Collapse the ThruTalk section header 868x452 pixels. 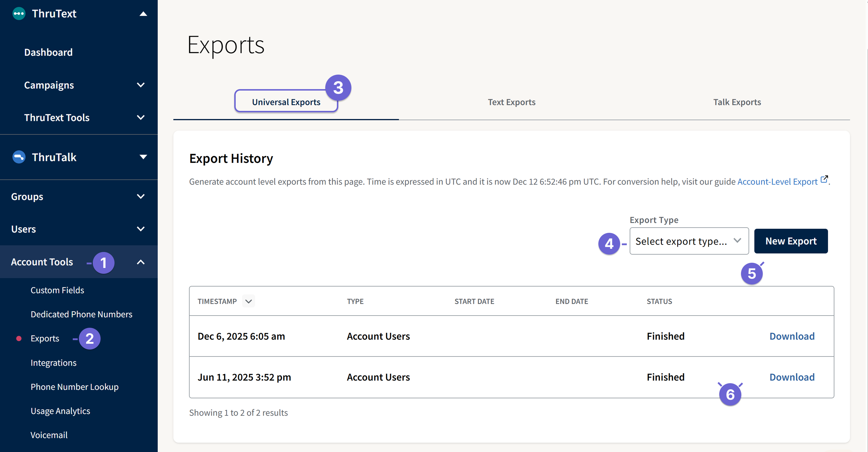coord(143,157)
